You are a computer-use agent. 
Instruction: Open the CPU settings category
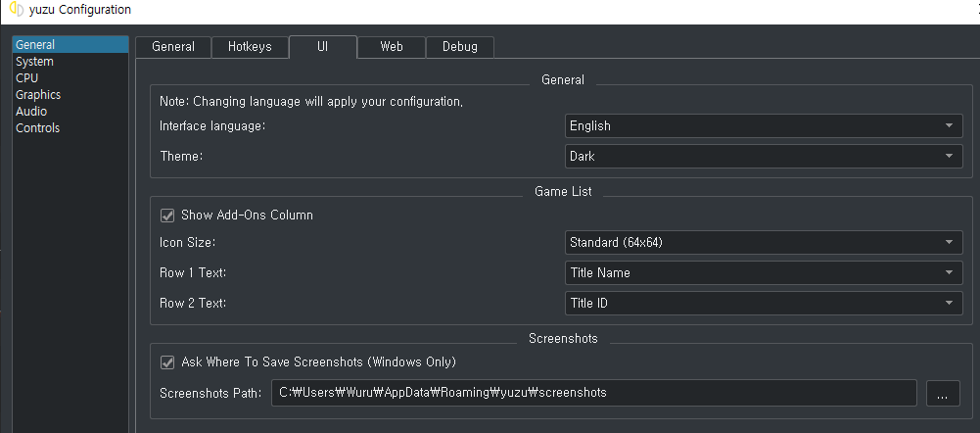(70, 78)
